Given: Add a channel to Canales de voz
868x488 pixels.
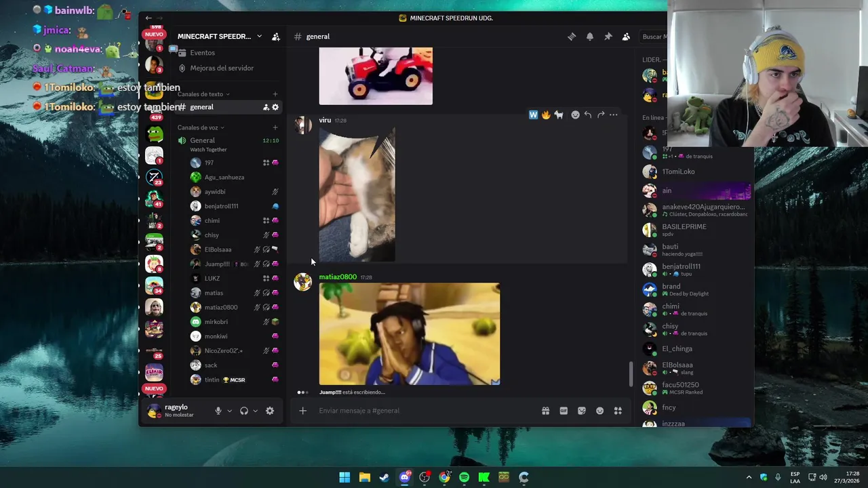Looking at the screenshot, I should point(275,127).
